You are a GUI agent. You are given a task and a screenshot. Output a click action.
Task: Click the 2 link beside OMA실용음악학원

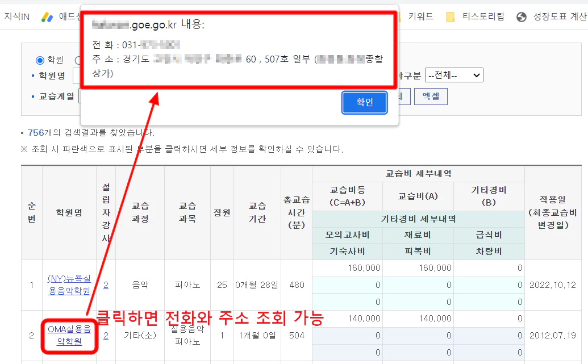(106, 336)
